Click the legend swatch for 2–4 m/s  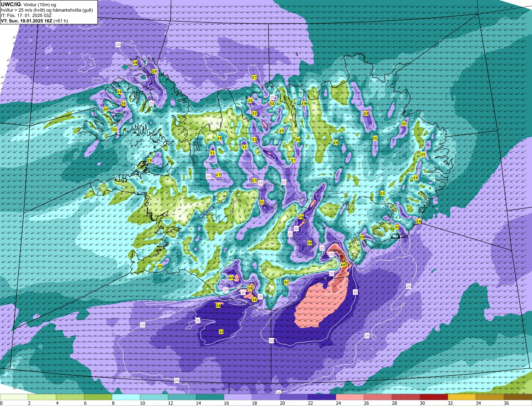(42, 397)
